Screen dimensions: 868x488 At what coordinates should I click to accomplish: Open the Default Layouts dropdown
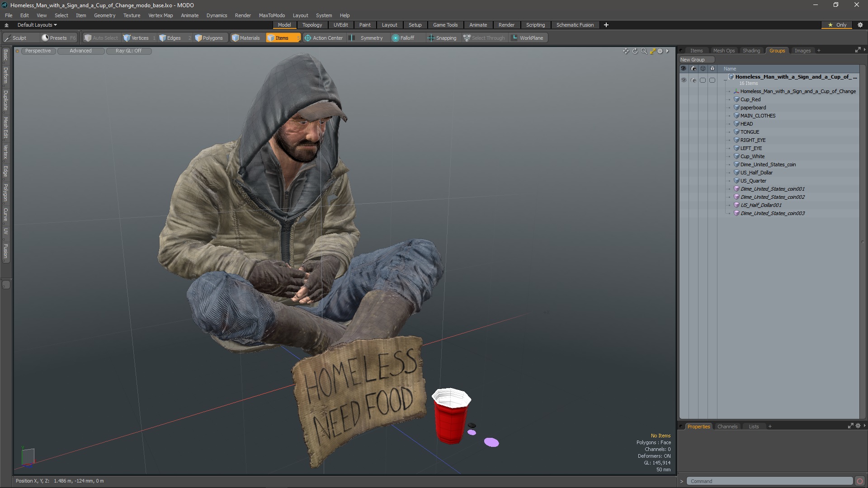point(37,25)
